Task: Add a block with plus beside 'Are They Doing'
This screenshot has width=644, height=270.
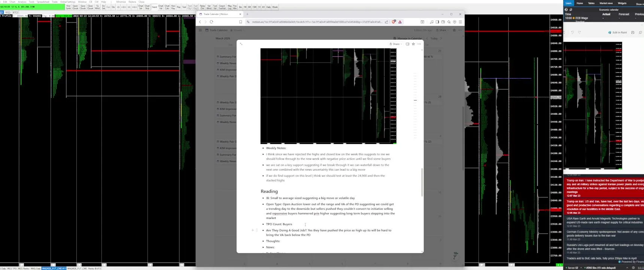Action: click(253, 230)
